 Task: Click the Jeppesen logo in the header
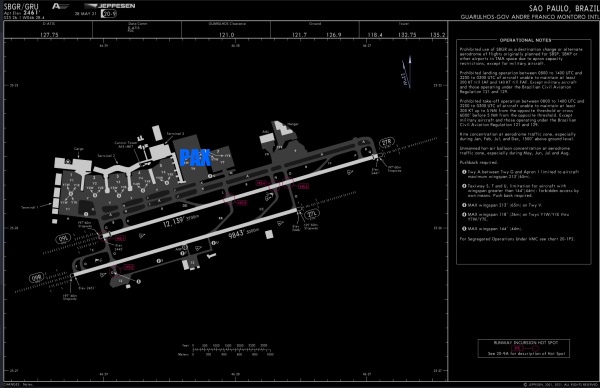tap(110, 6)
